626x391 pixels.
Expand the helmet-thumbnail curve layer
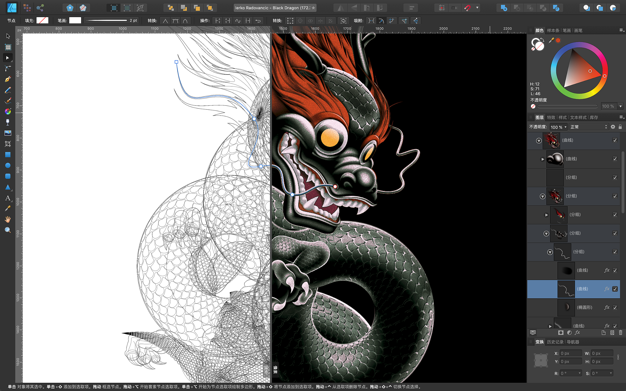tap(542, 159)
